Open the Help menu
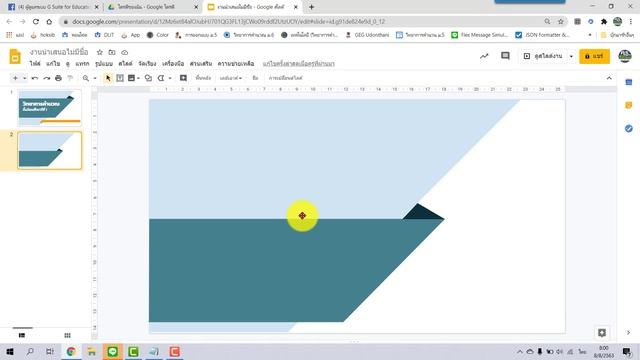The width and height of the screenshot is (640, 360). pos(236,64)
